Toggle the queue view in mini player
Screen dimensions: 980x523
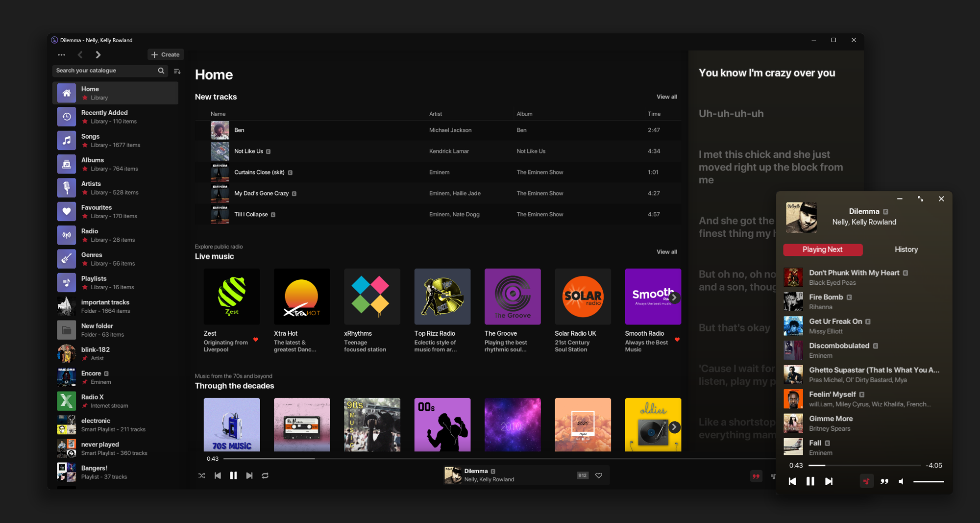pyautogui.click(x=866, y=481)
